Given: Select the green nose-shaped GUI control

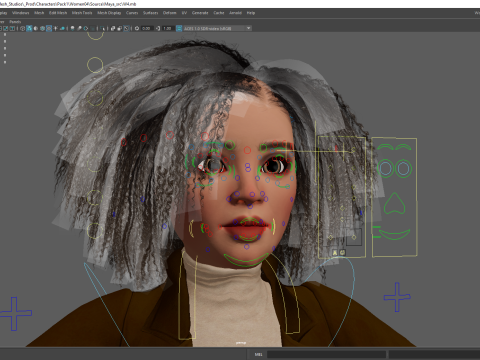Looking at the screenshot, I should 394,203.
